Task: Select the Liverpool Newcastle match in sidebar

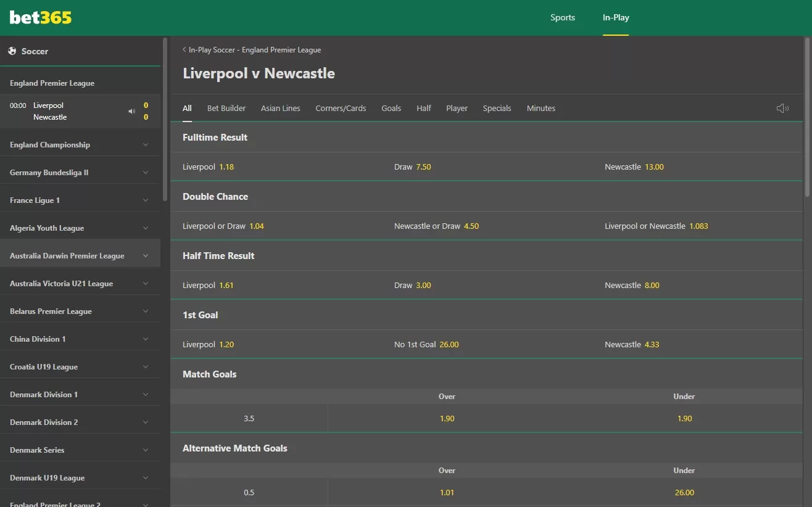Action: point(80,111)
